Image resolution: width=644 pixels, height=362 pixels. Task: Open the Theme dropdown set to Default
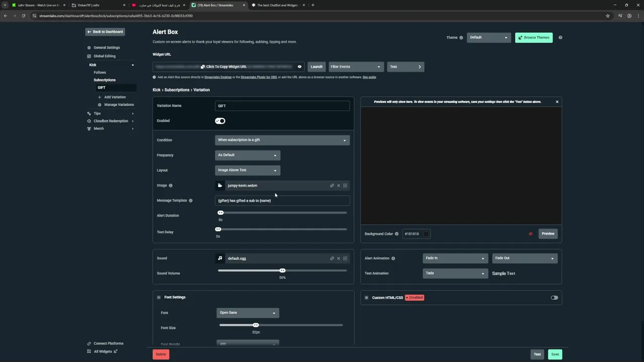point(489,38)
